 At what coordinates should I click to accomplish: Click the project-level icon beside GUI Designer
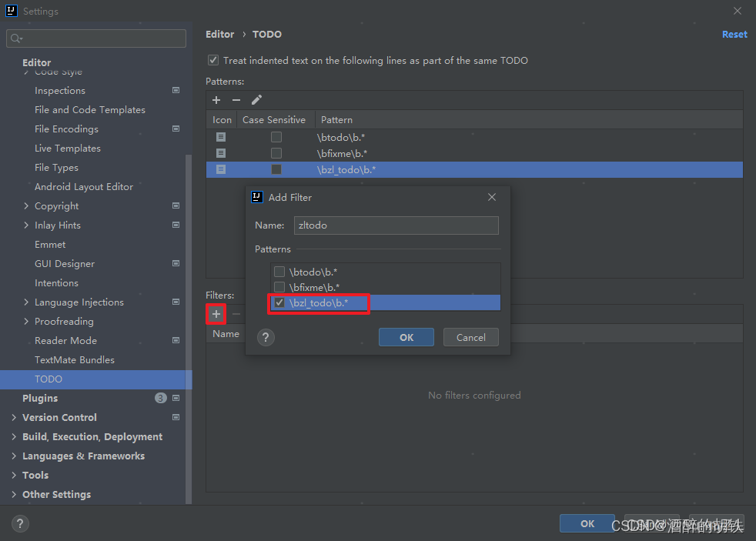click(176, 263)
